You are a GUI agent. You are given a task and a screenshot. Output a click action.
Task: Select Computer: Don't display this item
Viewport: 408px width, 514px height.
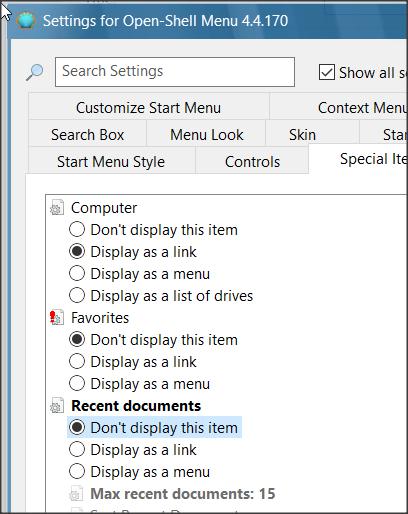[154, 230]
